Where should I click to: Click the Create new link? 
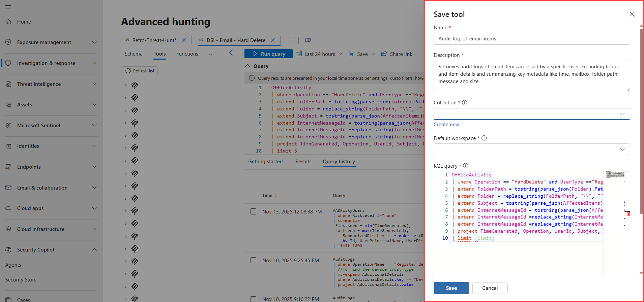[446, 125]
